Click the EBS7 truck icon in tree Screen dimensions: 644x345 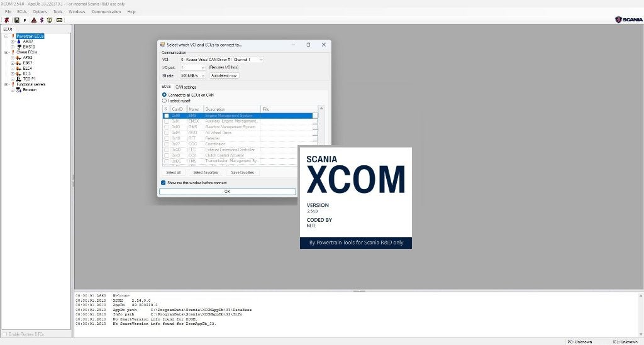point(18,63)
